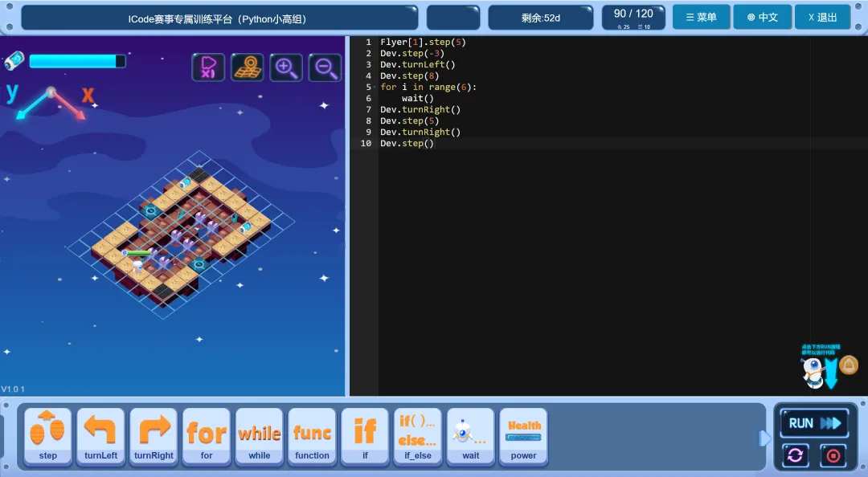868x477 pixels.
Task: Exit with the 退出 button
Action: click(823, 17)
